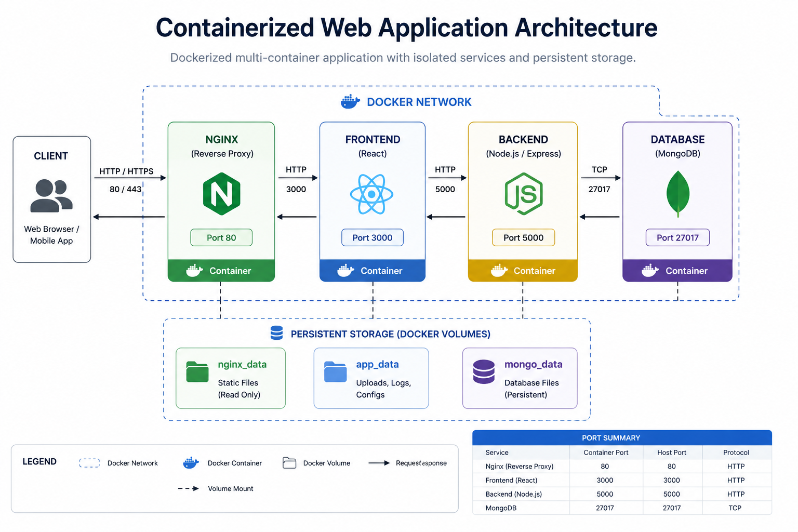This screenshot has height=532, width=798.
Task: Click legend Docker Volume folder icon
Action: pos(289,463)
